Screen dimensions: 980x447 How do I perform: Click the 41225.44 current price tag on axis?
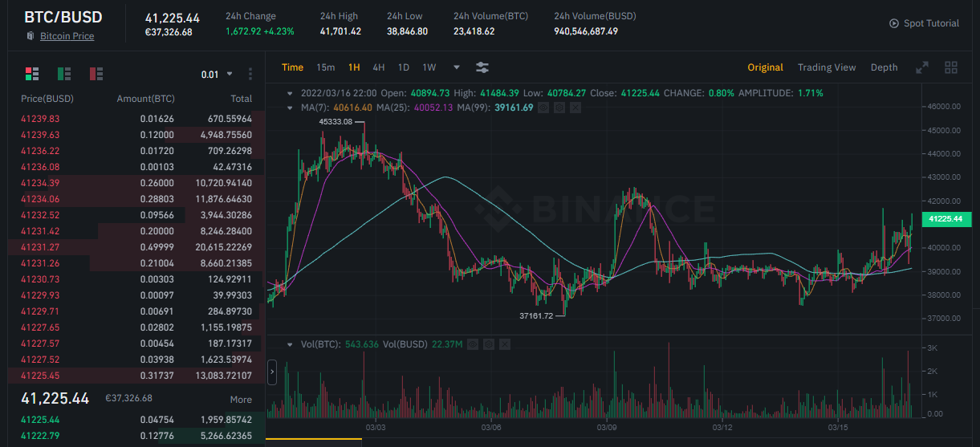tap(947, 218)
